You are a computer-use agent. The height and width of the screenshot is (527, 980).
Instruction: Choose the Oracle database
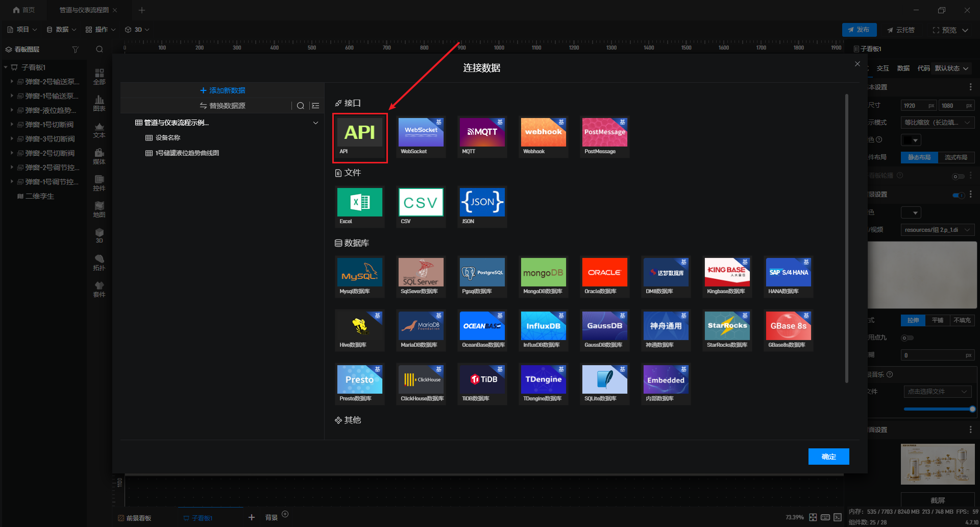pos(605,277)
